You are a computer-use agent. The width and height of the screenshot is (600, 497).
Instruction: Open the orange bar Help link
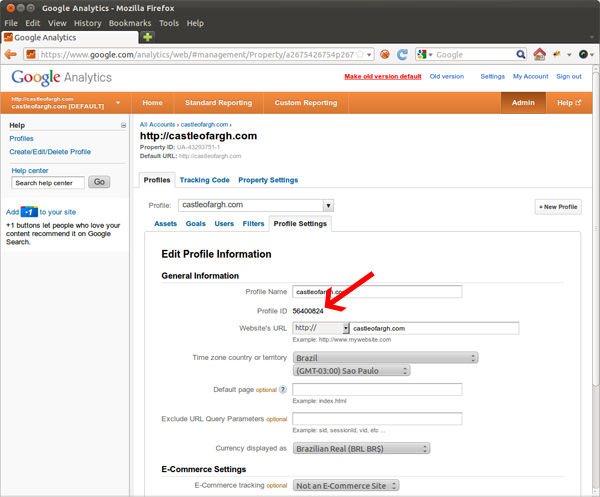(x=569, y=103)
